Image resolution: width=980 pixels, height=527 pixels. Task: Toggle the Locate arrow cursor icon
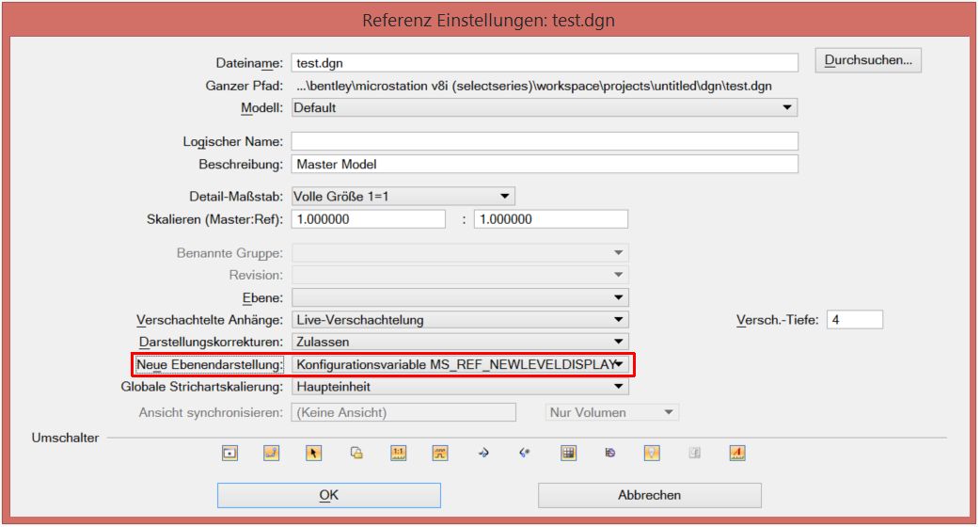coord(314,454)
